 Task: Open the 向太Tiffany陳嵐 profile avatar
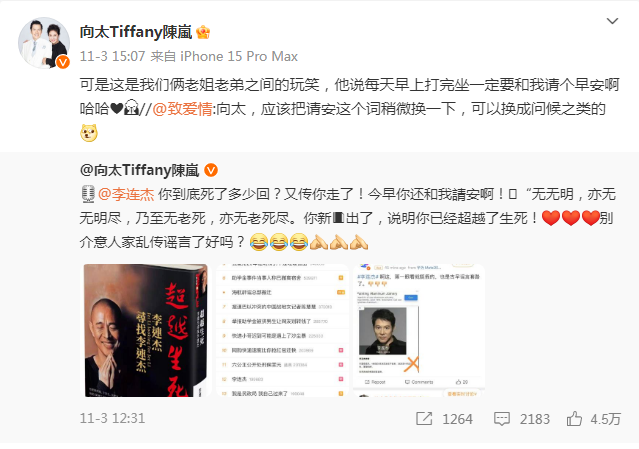44,42
